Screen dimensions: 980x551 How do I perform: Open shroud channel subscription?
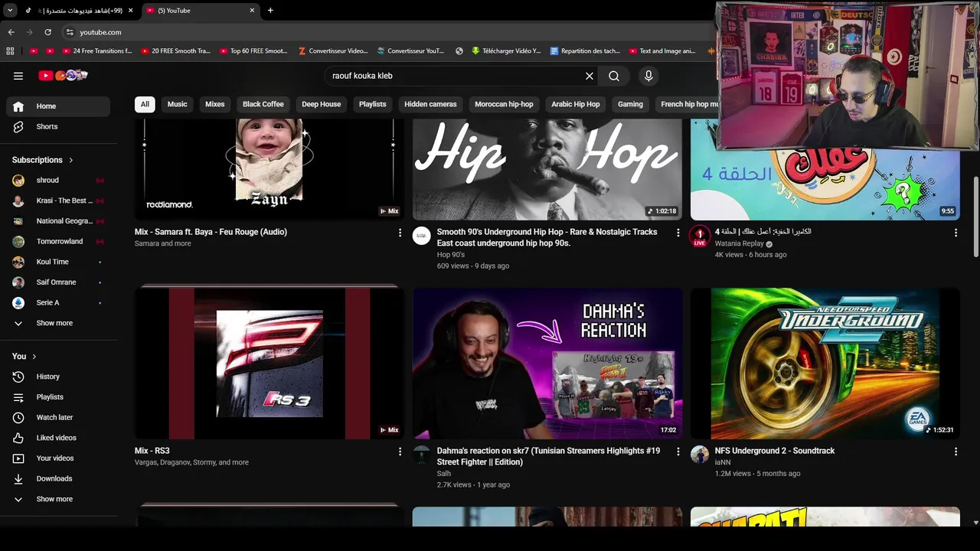pyautogui.click(x=58, y=180)
